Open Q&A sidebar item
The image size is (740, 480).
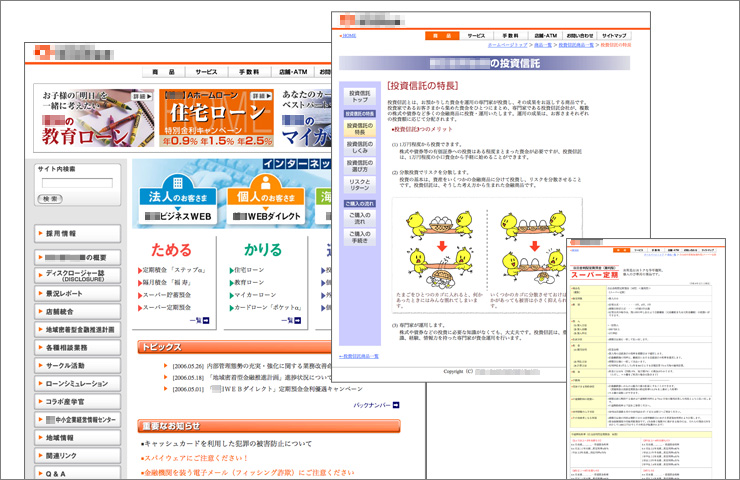tap(77, 473)
